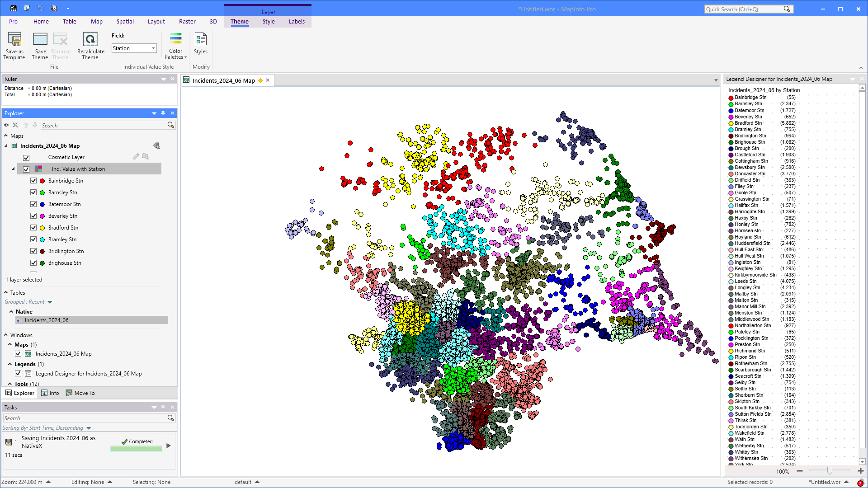This screenshot has height=488, width=868.
Task: Click the Save as Template icon
Action: (14, 40)
